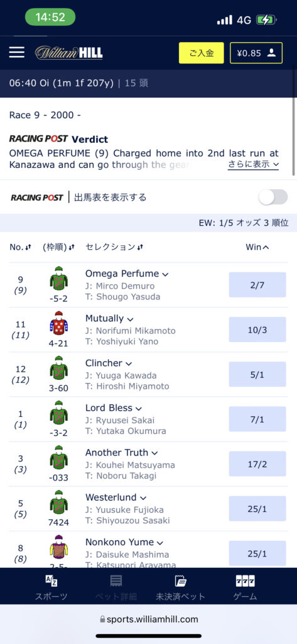Select Omega Perfume 2/7 odds
The width and height of the screenshot is (297, 644).
[x=257, y=285]
